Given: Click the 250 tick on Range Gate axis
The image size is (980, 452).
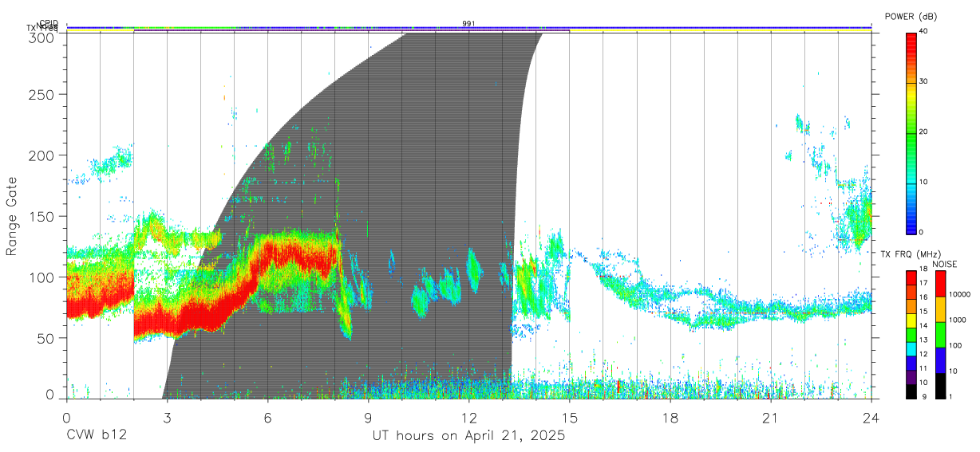Looking at the screenshot, I should [43, 94].
